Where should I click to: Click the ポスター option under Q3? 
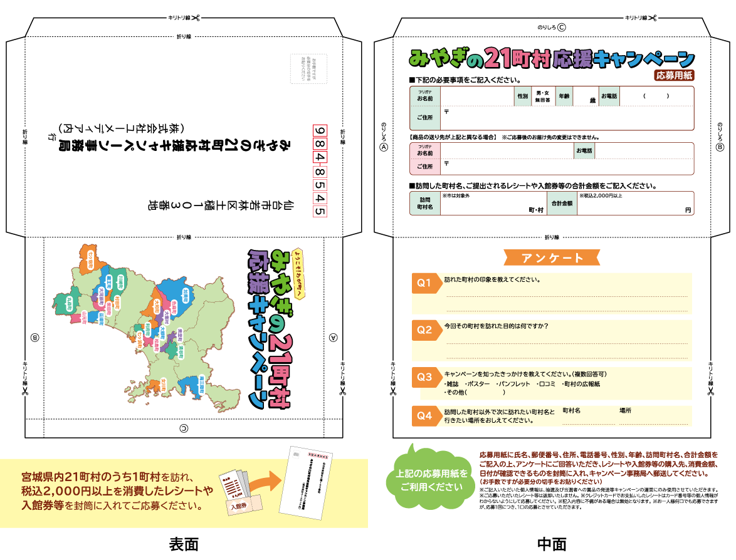[x=477, y=383]
